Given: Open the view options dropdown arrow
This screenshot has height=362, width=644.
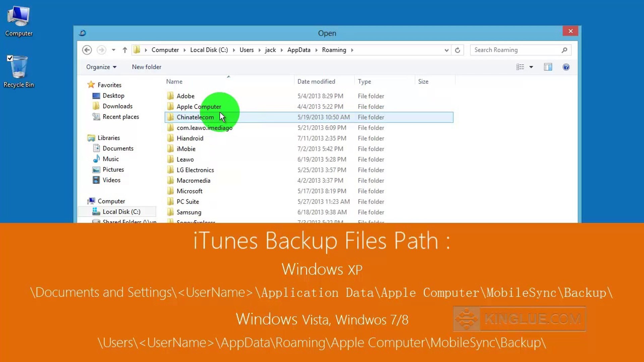Looking at the screenshot, I should (531, 67).
